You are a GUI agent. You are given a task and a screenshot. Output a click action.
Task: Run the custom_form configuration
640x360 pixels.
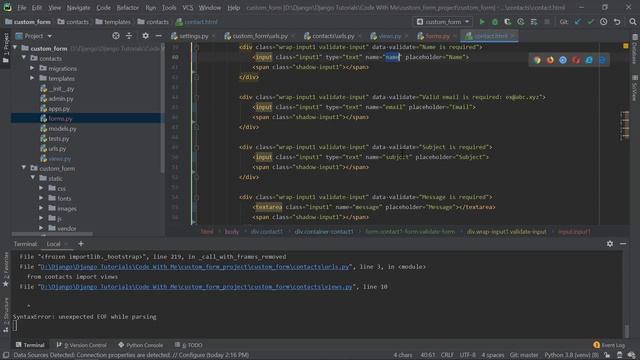click(x=482, y=22)
